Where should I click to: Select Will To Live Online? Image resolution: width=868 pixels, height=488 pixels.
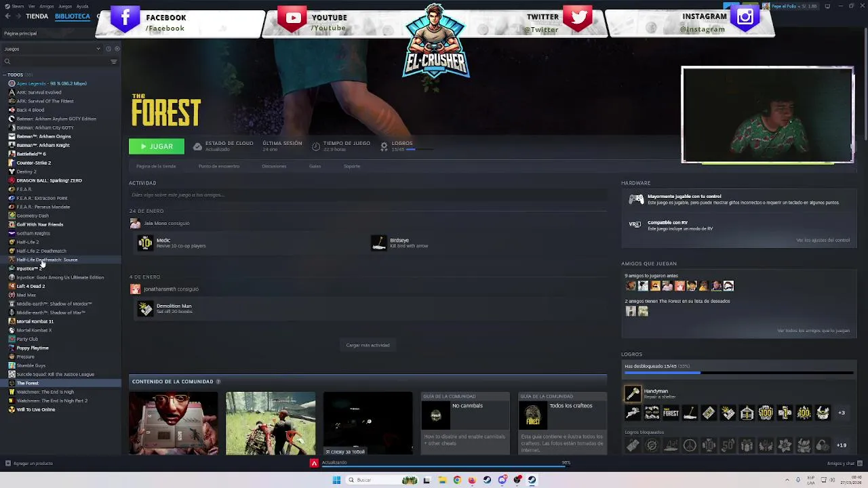[x=36, y=409]
